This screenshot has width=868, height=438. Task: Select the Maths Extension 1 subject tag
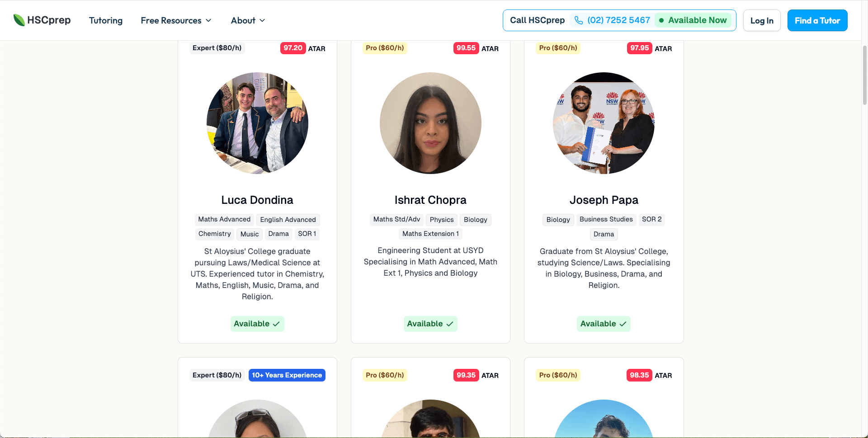431,234
